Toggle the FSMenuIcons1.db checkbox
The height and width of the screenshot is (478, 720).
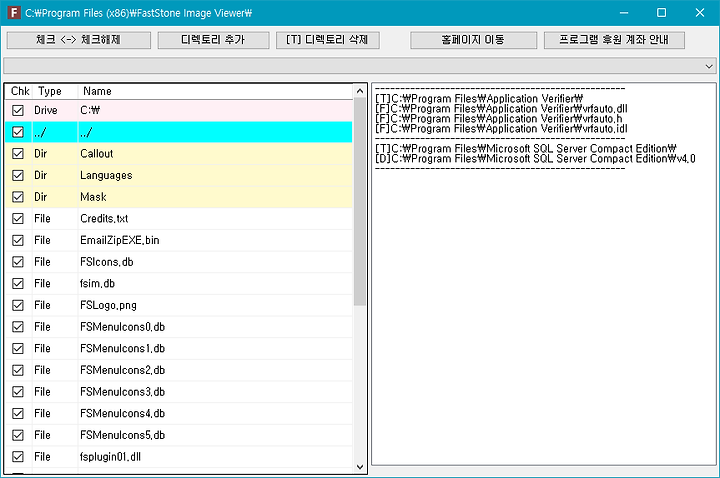click(18, 349)
